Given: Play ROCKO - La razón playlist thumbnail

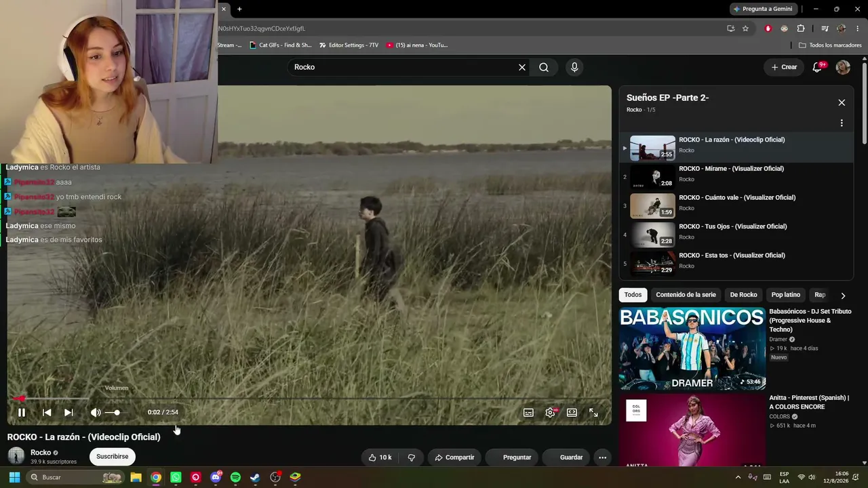Looking at the screenshot, I should point(652,148).
